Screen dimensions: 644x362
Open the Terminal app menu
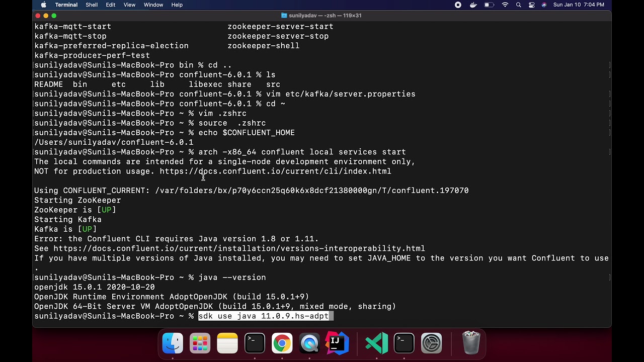click(66, 5)
